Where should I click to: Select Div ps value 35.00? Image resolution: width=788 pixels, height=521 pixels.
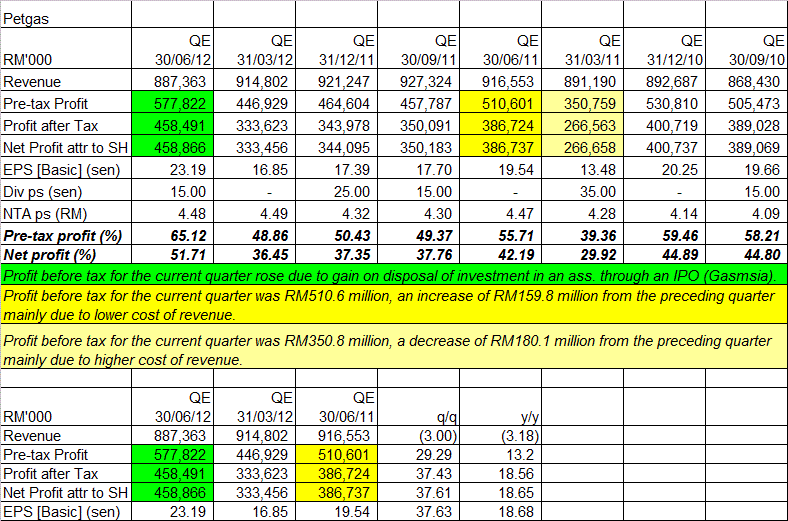click(x=582, y=192)
